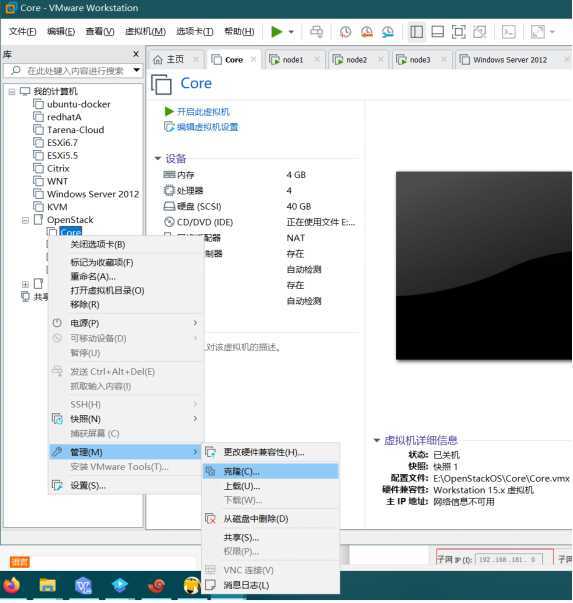Click the stretch guest display toolbar icon
The height and width of the screenshot is (603, 573).
(x=538, y=32)
